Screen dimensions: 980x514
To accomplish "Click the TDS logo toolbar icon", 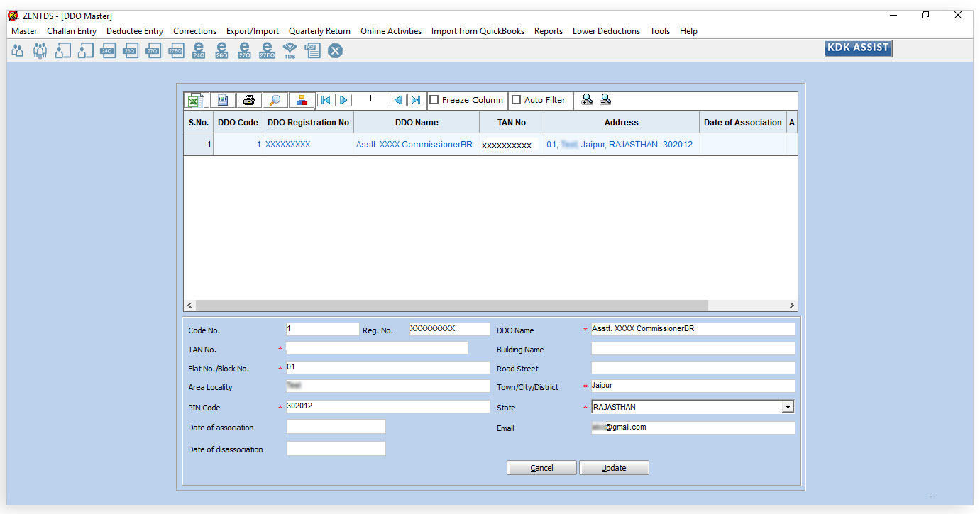I will (290, 50).
